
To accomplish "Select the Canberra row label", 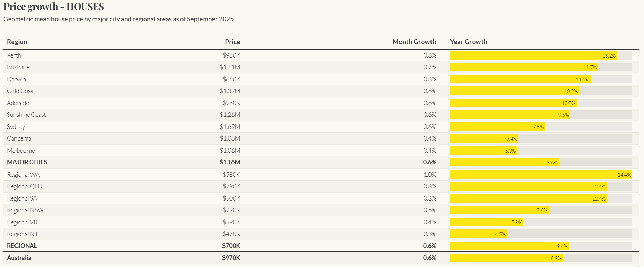I will point(19,138).
